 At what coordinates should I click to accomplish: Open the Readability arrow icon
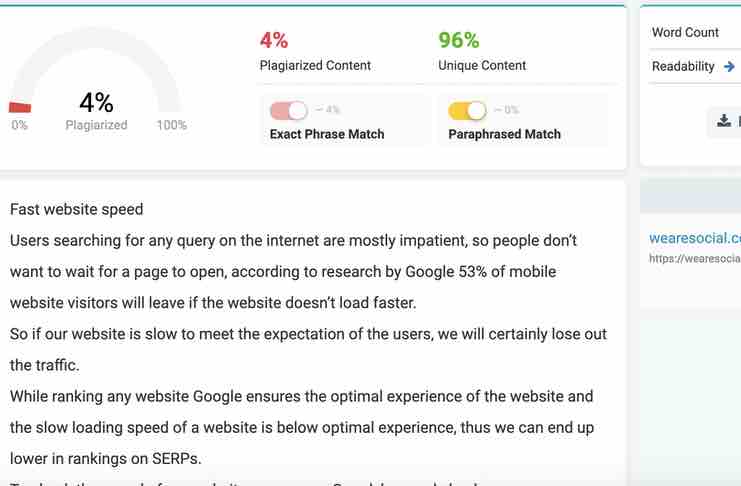click(x=729, y=67)
